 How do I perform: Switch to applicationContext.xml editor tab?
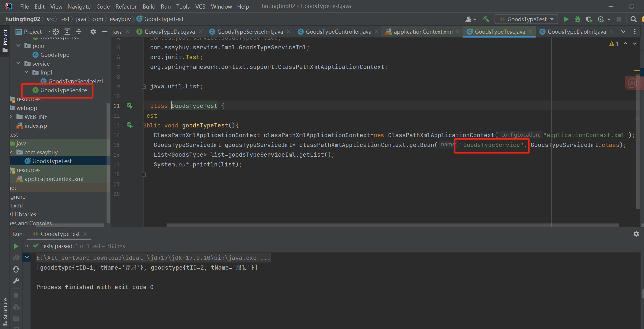pos(423,32)
